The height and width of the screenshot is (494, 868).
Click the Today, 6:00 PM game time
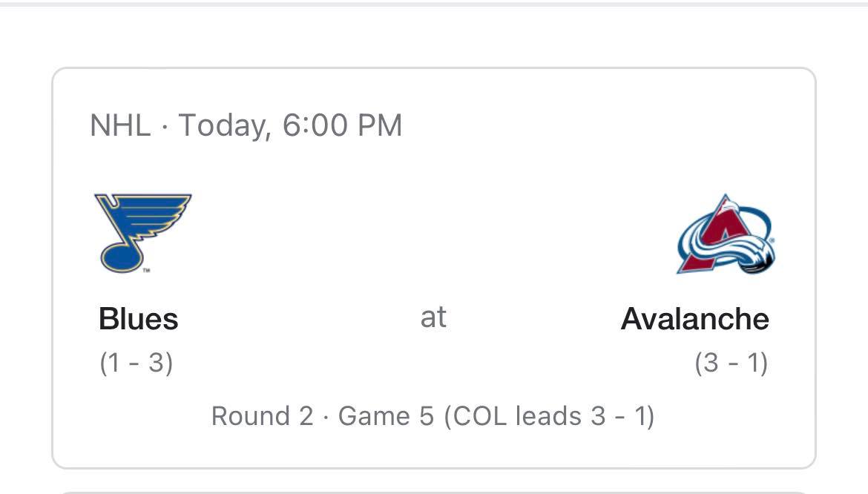click(x=290, y=125)
